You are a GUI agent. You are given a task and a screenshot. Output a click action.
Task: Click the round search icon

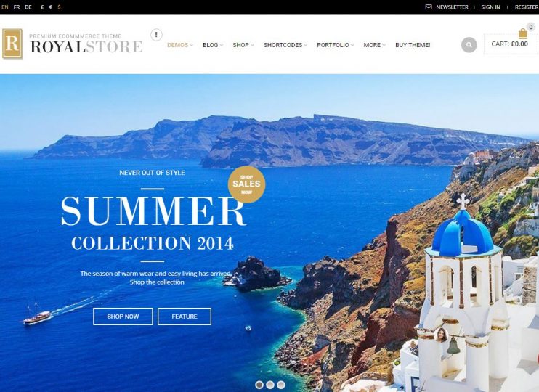click(469, 45)
